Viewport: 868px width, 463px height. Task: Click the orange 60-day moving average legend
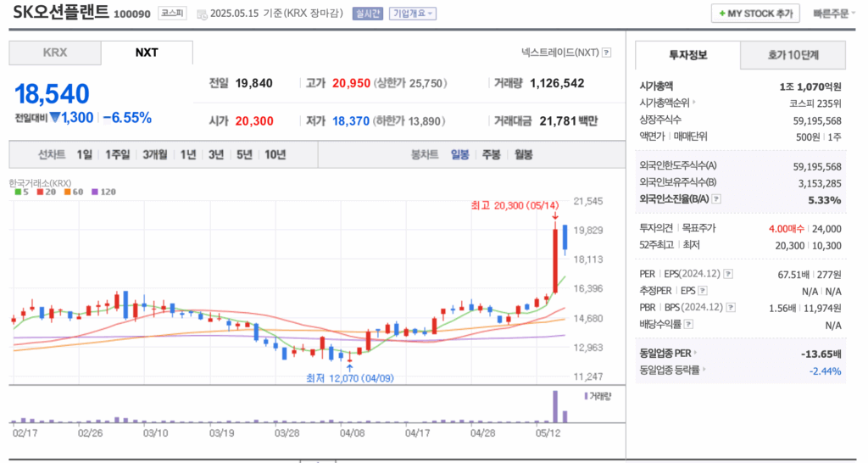click(x=74, y=192)
